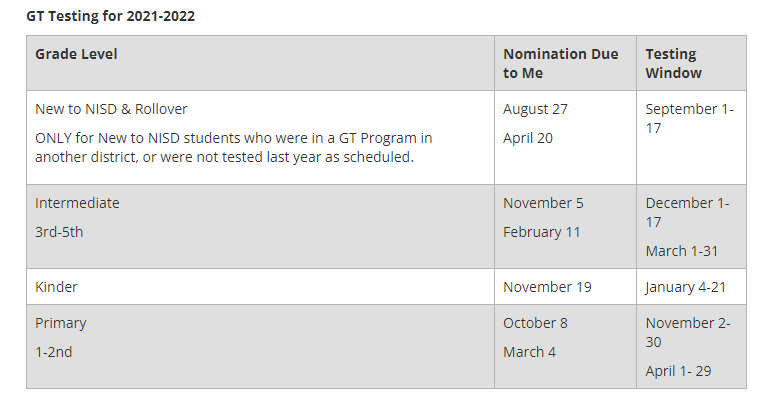Screen dimensions: 773x418
Task: Click the 3rd-5th grade text
Action: coord(59,232)
